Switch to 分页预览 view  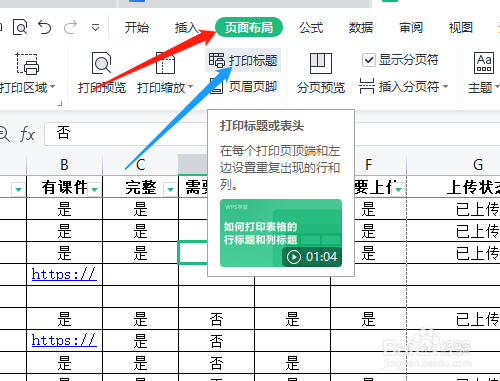click(321, 73)
